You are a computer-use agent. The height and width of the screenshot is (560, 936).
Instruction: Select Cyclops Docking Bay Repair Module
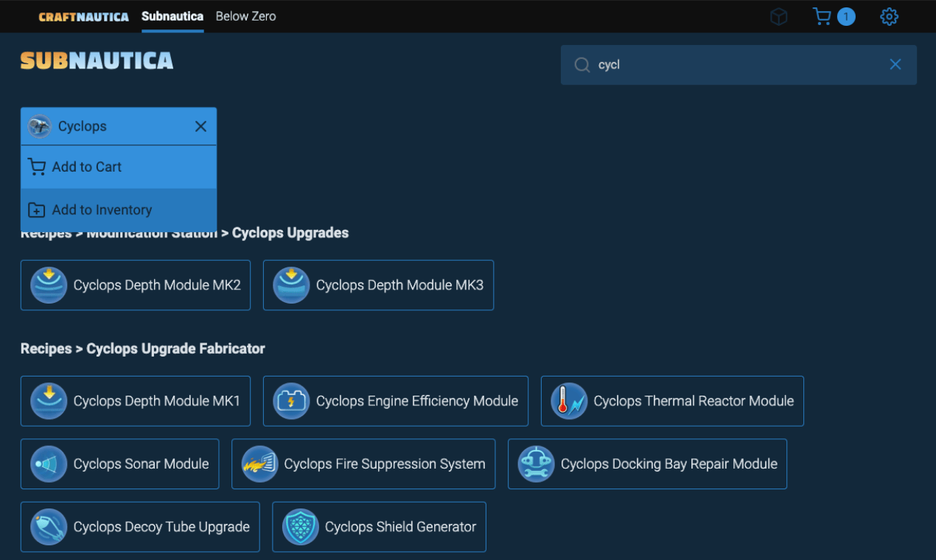click(647, 464)
